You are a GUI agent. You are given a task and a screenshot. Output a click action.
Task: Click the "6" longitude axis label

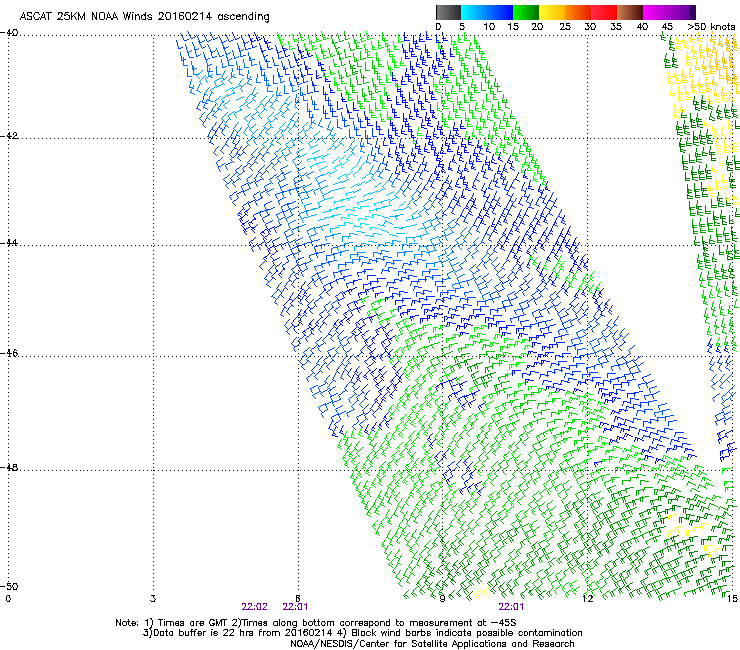click(x=298, y=599)
